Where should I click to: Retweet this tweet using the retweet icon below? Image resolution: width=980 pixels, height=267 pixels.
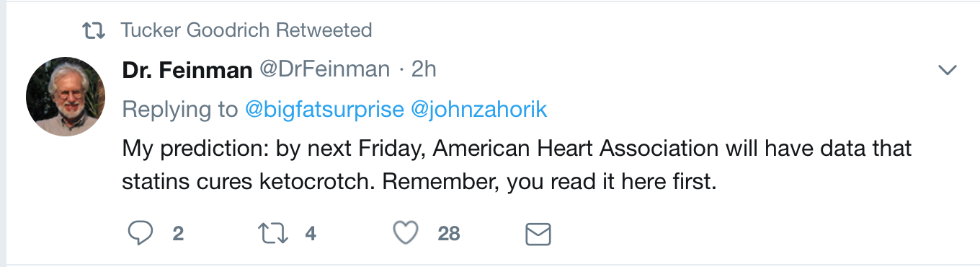coord(273,233)
